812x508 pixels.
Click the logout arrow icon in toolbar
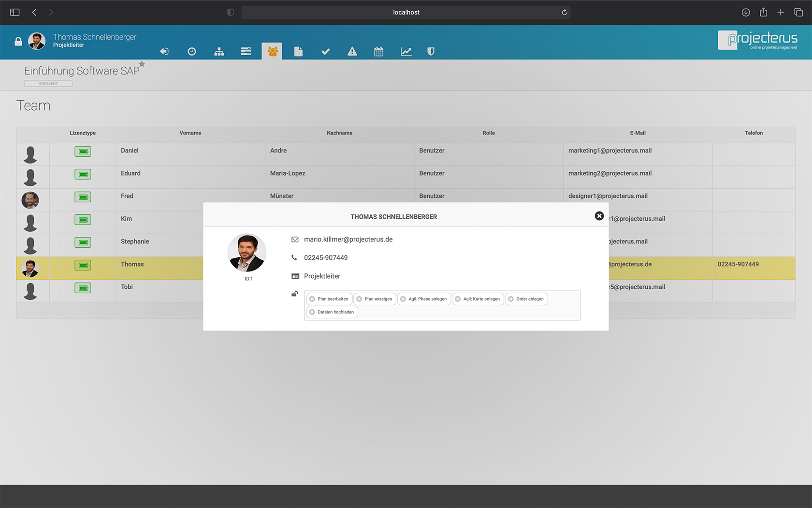click(164, 52)
